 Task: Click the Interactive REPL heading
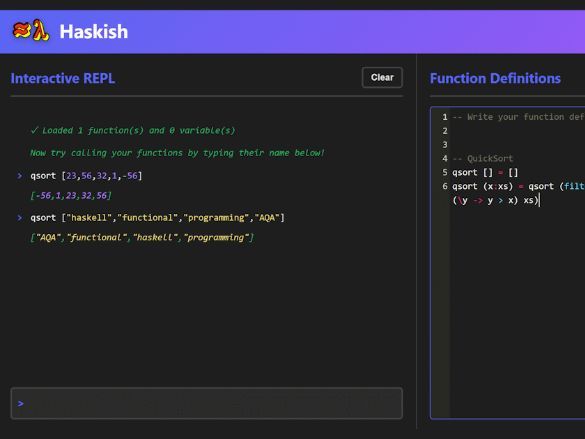coord(63,78)
